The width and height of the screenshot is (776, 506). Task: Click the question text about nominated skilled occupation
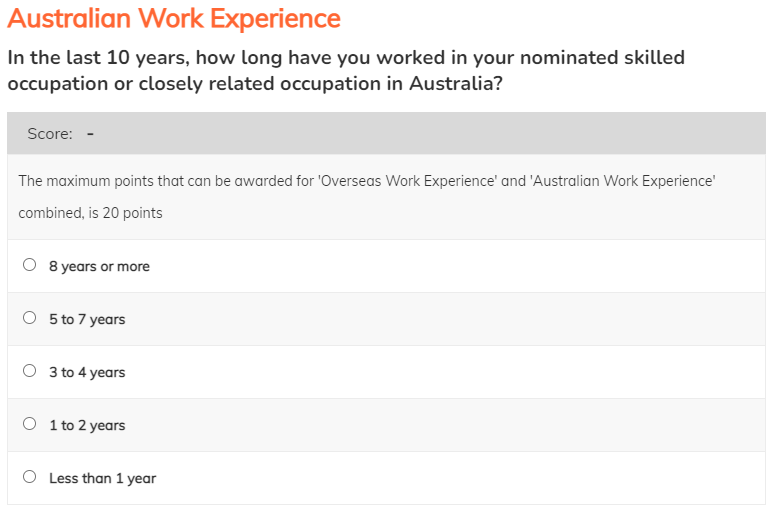click(x=345, y=70)
